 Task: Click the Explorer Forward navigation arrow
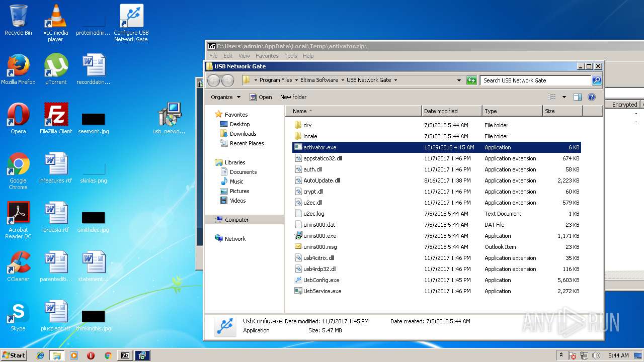coord(227,80)
